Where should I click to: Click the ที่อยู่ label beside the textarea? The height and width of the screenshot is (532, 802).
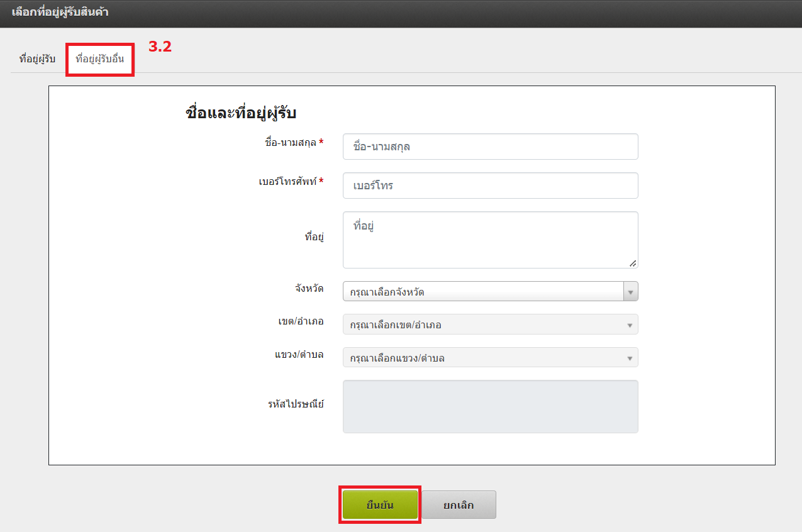click(314, 237)
